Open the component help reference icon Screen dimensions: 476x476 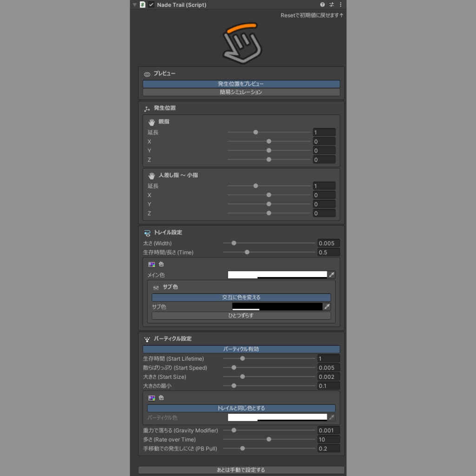[x=323, y=5]
